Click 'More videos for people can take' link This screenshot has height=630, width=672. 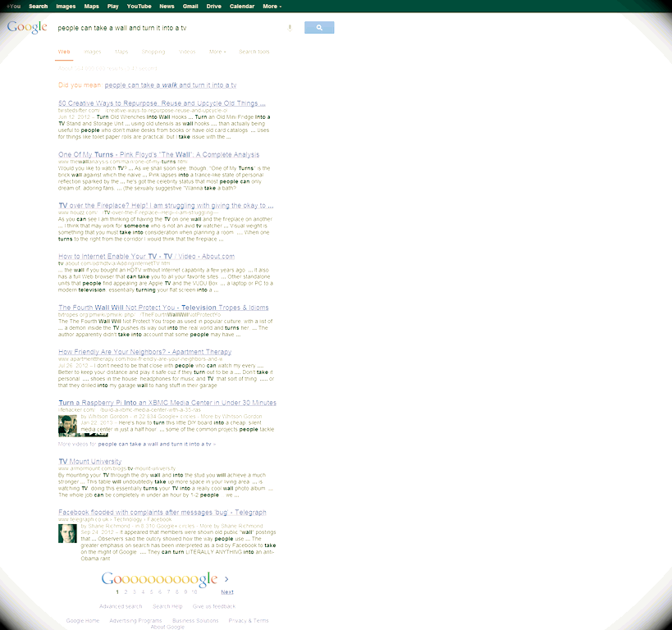(x=137, y=445)
